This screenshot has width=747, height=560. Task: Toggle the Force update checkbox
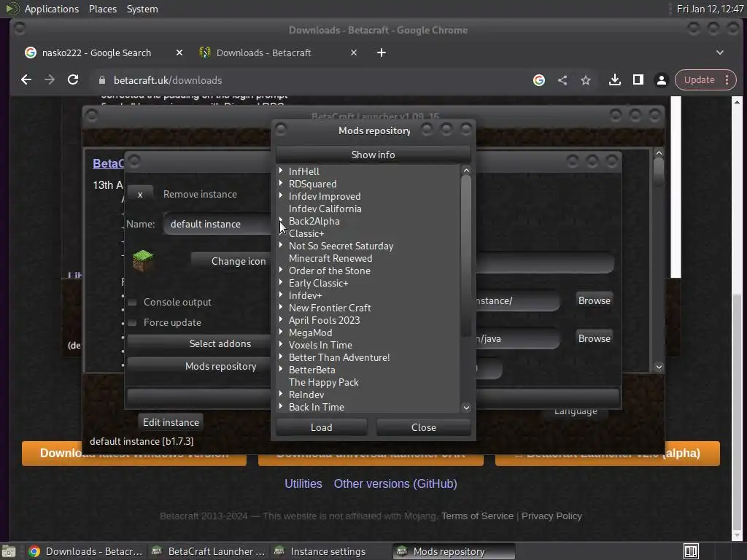tap(133, 323)
